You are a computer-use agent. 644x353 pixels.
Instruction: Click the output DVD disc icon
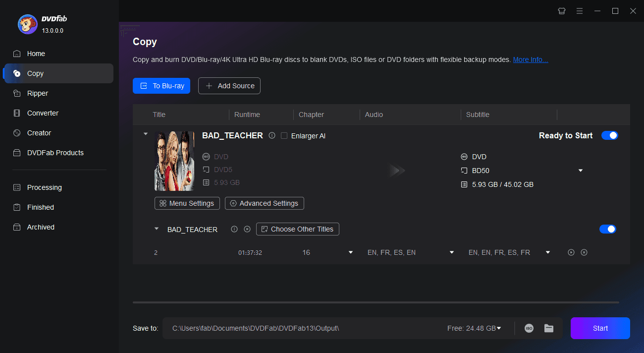[464, 157]
